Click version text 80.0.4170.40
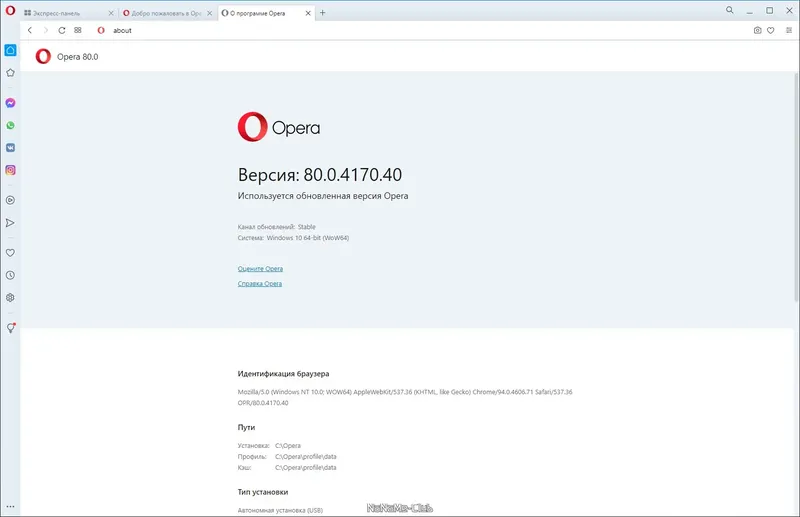800x517 pixels. [x=353, y=175]
